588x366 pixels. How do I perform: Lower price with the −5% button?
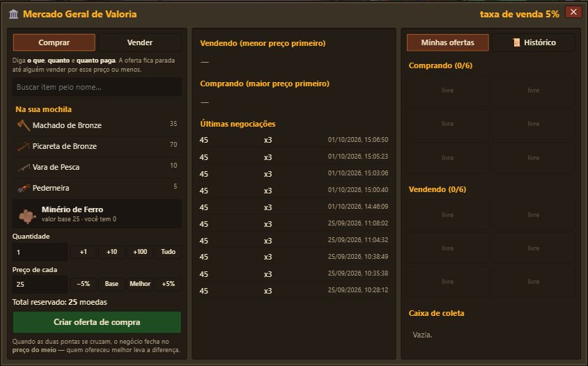pos(83,284)
